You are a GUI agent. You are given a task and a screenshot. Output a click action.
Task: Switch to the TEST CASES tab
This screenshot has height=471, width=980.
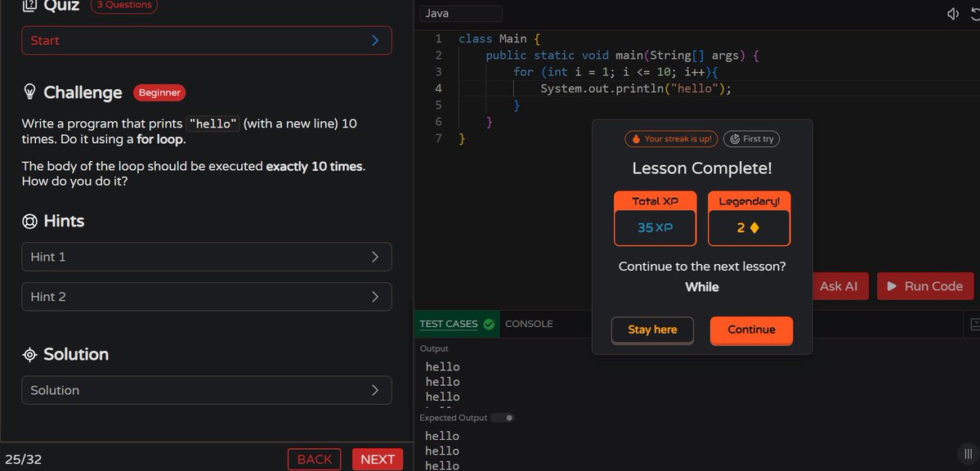[457, 324]
